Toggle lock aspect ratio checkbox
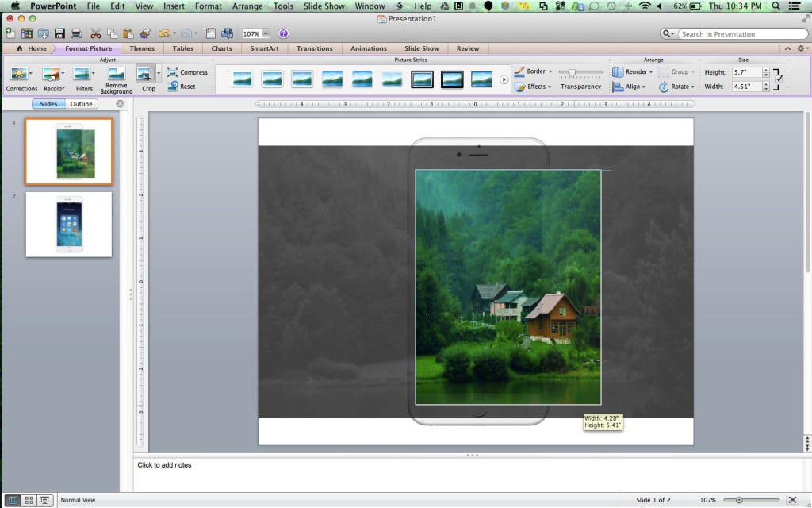Viewport: 812px width, 508px height. coord(779,79)
